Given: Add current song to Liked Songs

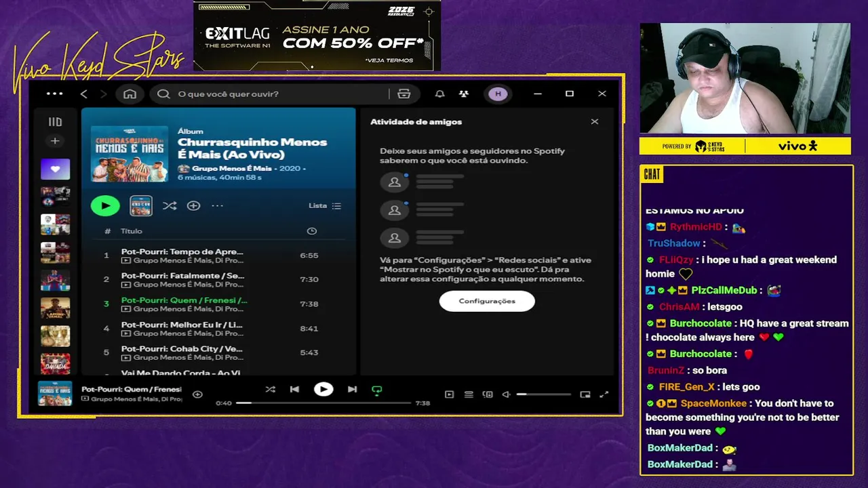Looking at the screenshot, I should point(197,394).
